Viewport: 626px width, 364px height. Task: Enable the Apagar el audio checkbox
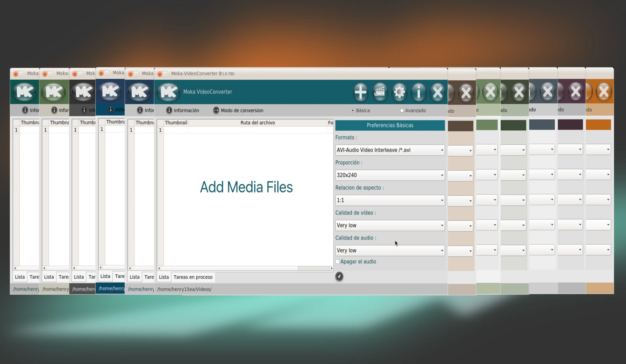(337, 261)
